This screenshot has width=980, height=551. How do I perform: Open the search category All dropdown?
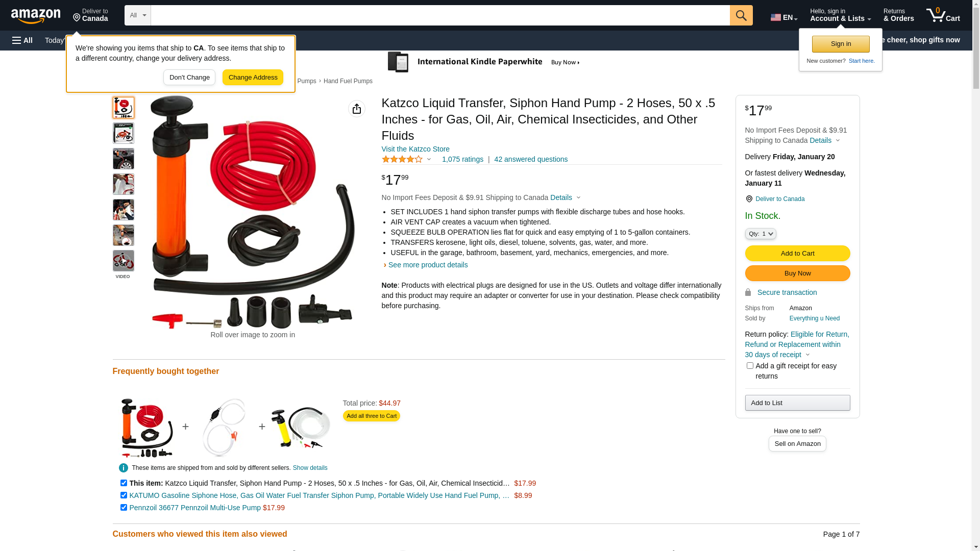[x=138, y=15]
